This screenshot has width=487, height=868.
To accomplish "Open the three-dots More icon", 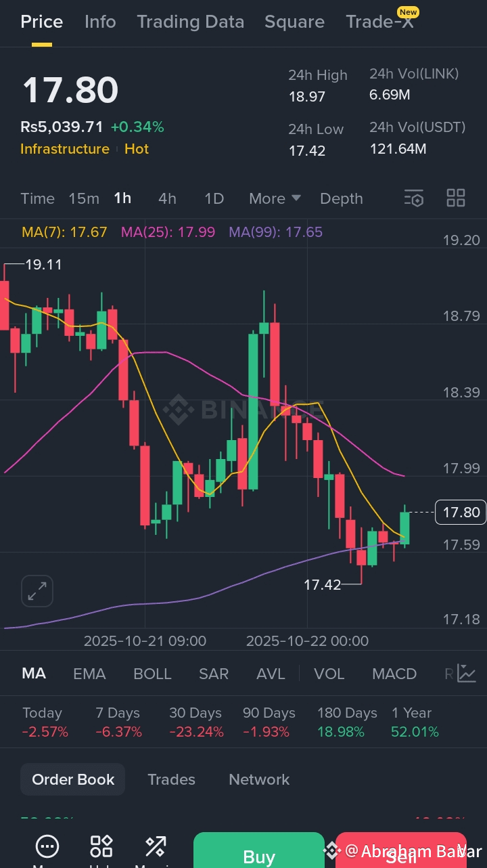I will 47,846.
